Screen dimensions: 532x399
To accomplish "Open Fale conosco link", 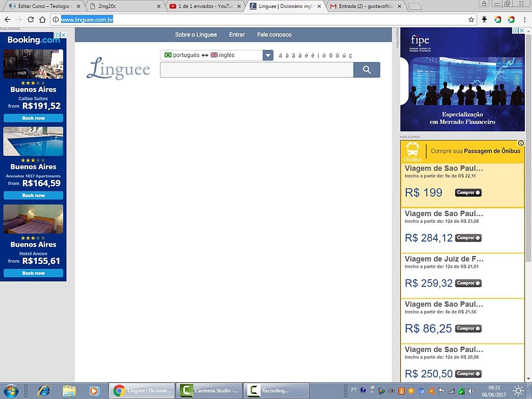I will coord(274,34).
